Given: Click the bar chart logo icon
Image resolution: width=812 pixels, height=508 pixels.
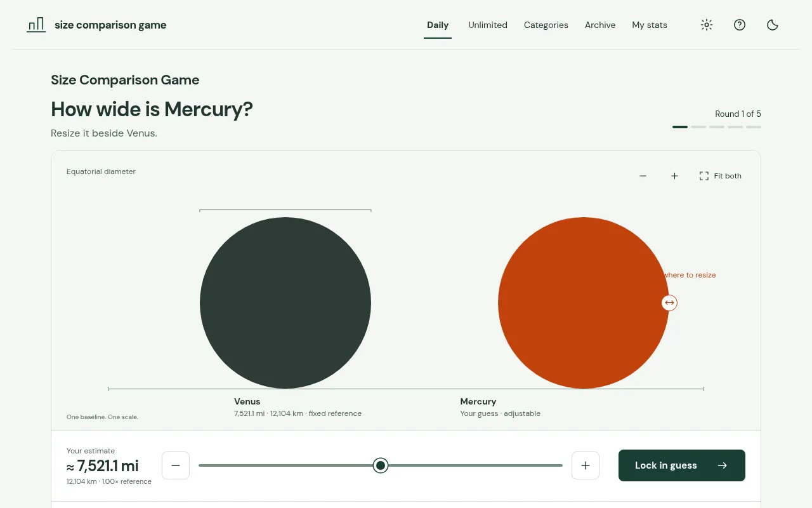Looking at the screenshot, I should [x=36, y=25].
